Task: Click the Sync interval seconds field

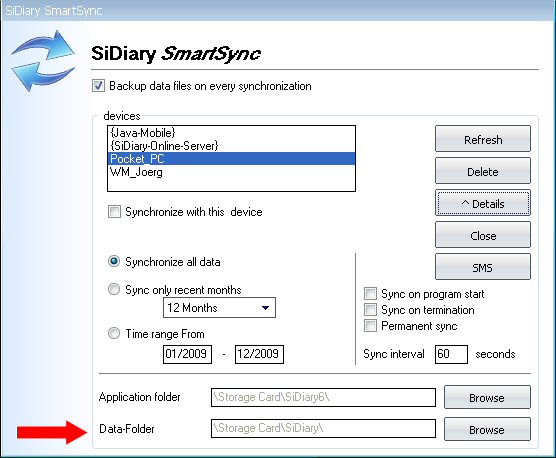Action: [451, 354]
